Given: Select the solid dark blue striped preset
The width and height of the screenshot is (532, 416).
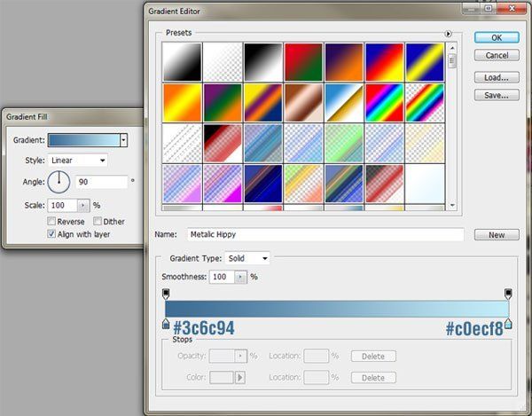Looking at the screenshot, I should [x=263, y=184].
